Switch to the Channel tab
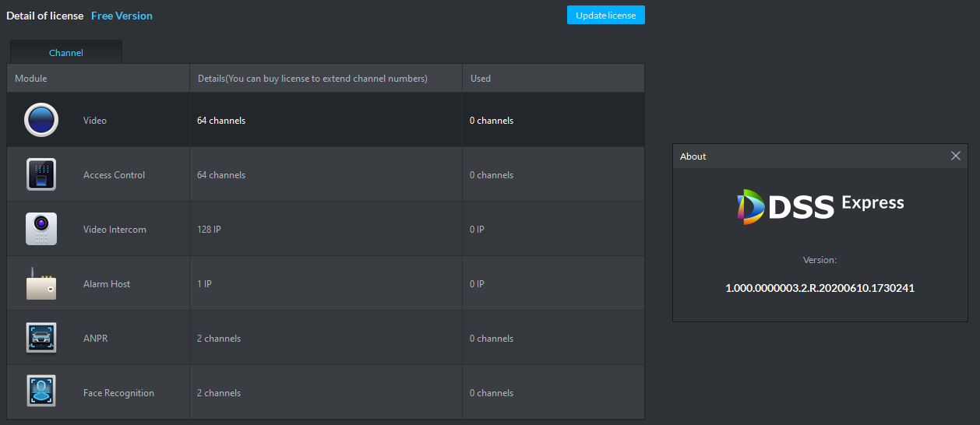The image size is (980, 425). [66, 53]
